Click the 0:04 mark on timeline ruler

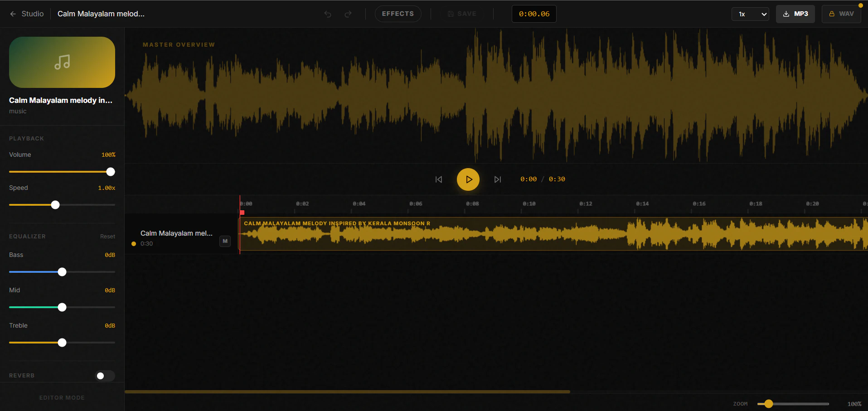point(359,204)
